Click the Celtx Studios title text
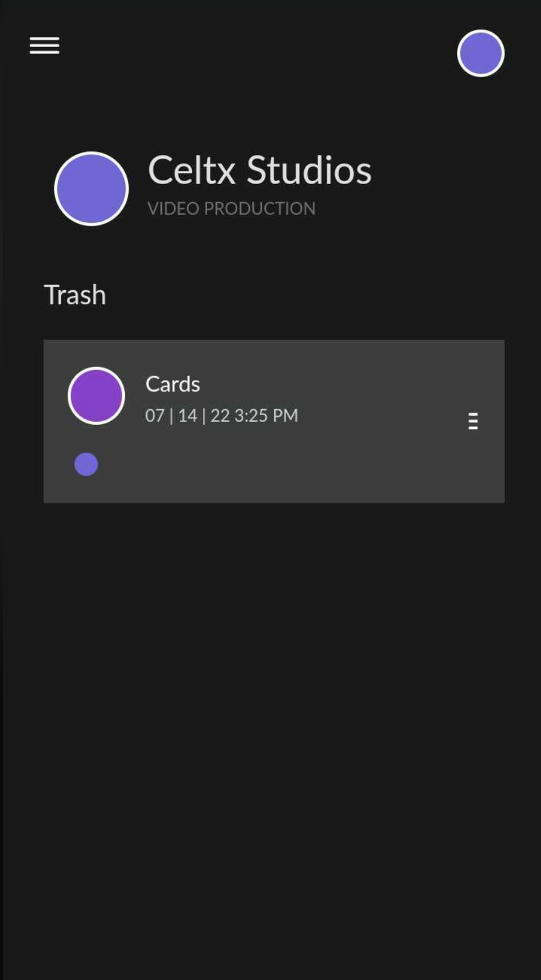 pyautogui.click(x=260, y=170)
